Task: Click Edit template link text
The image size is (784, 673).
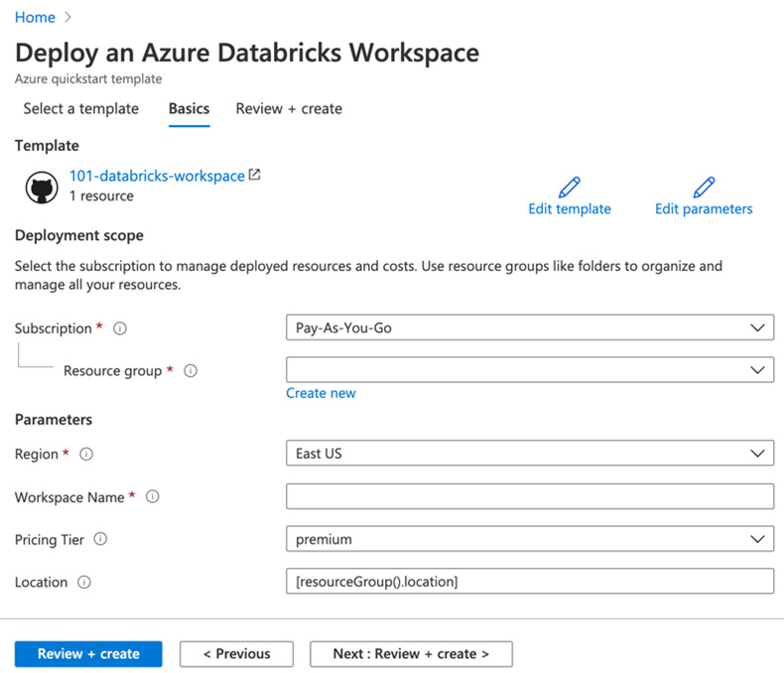Action: point(570,208)
